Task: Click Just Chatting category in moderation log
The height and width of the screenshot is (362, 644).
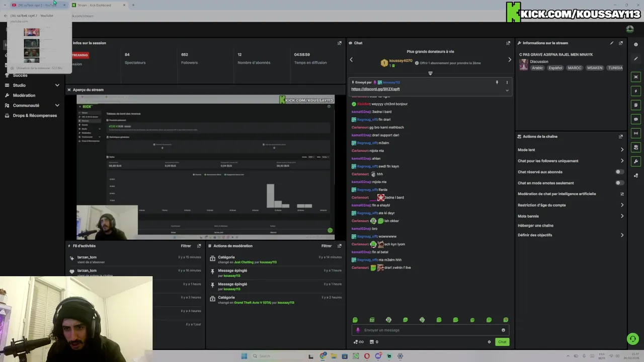Action: point(244,262)
